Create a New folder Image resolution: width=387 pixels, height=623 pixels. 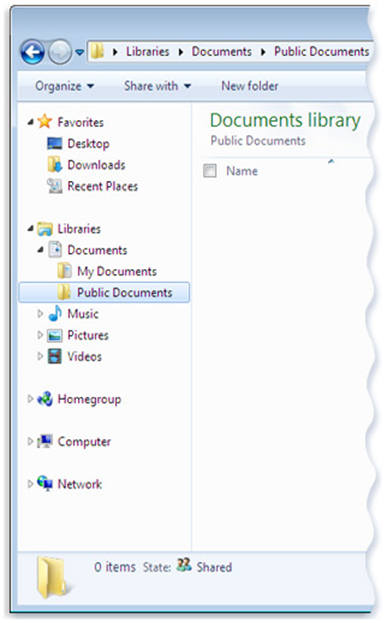[250, 86]
